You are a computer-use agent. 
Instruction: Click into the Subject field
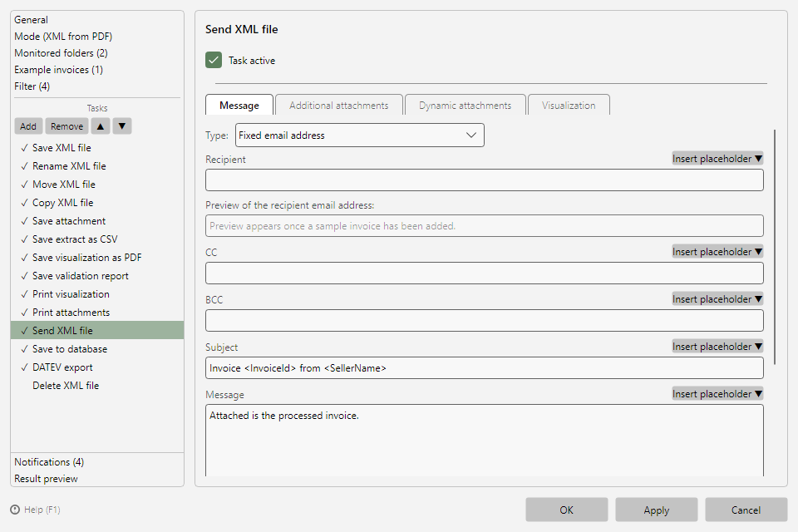485,368
